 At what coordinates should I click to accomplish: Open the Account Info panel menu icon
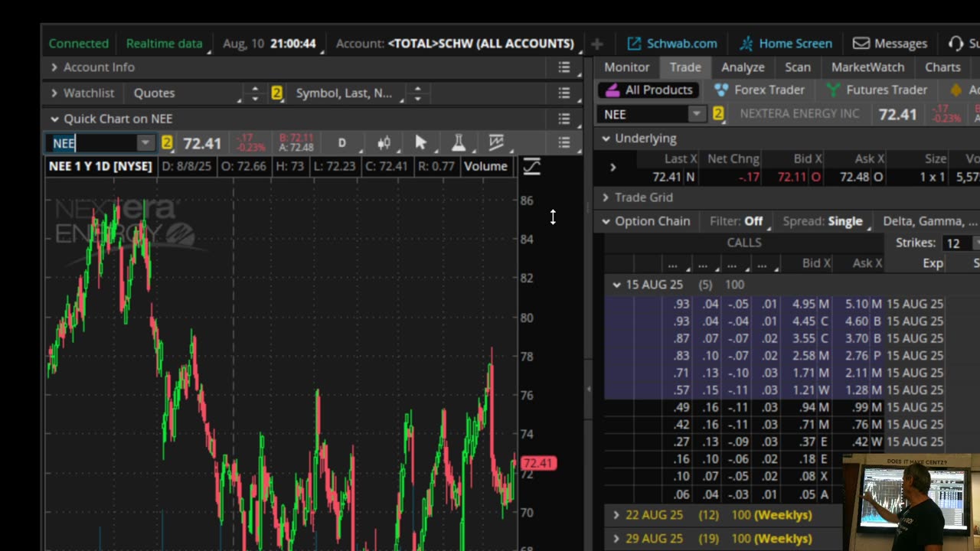point(564,67)
